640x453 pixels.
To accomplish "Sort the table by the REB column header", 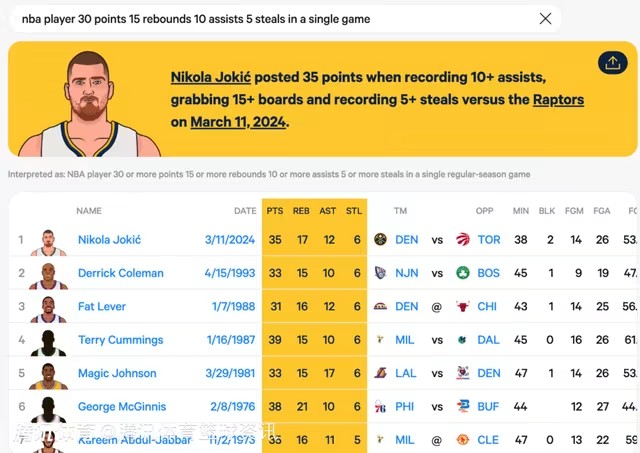I will click(301, 211).
